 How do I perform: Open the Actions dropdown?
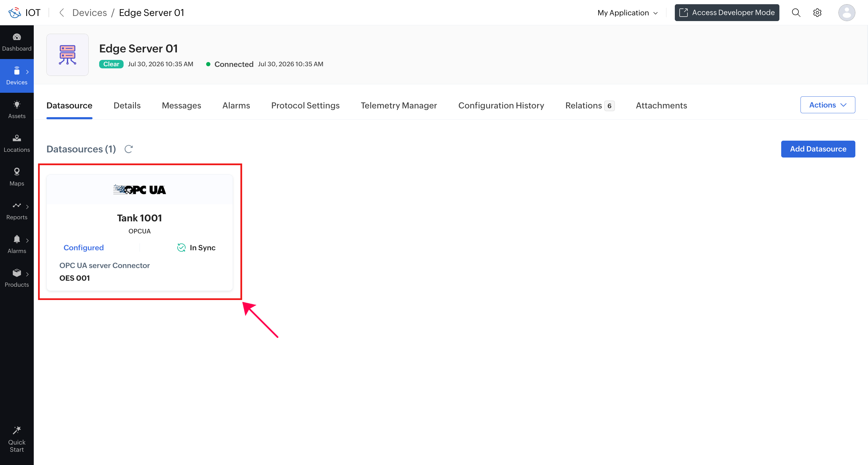(x=828, y=105)
